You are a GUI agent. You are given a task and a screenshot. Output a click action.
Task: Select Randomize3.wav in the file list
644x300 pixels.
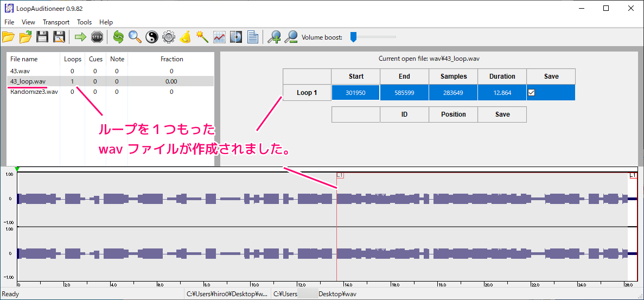pyautogui.click(x=34, y=92)
